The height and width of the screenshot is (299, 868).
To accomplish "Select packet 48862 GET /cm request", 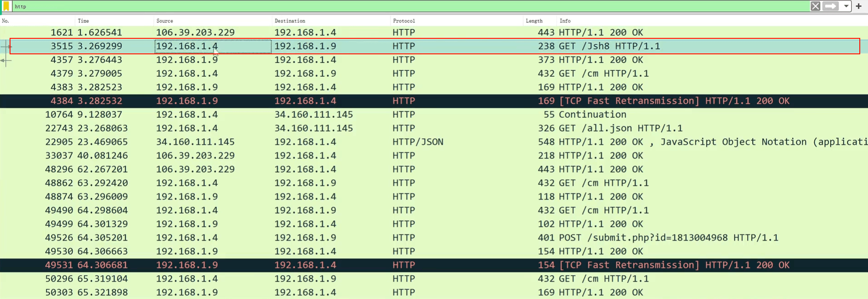I will (x=434, y=183).
